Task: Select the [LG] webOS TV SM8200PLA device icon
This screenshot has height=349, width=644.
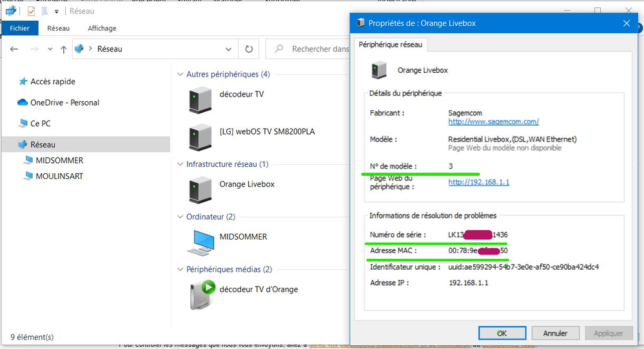Action: 200,137
